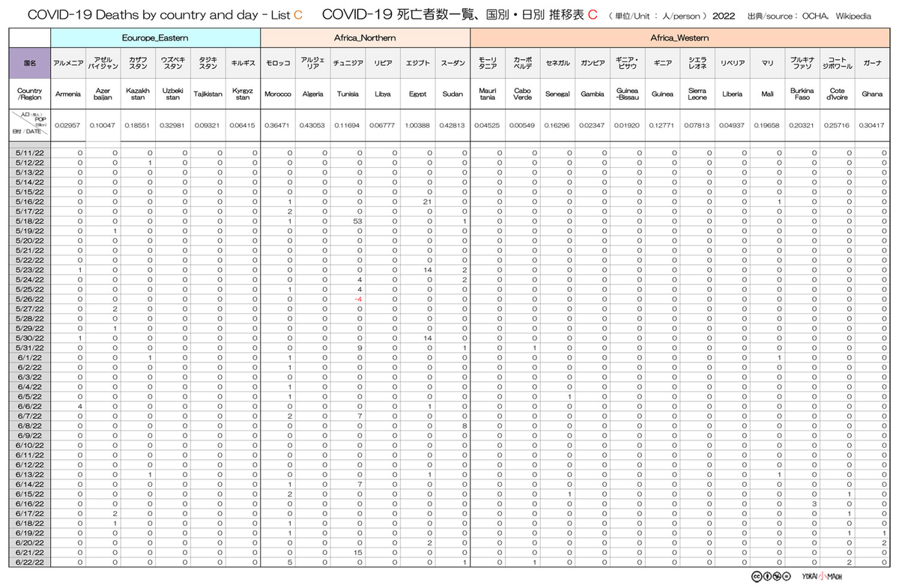The width and height of the screenshot is (899, 588).
Task: Click the Mauritania column header
Action: point(487,94)
